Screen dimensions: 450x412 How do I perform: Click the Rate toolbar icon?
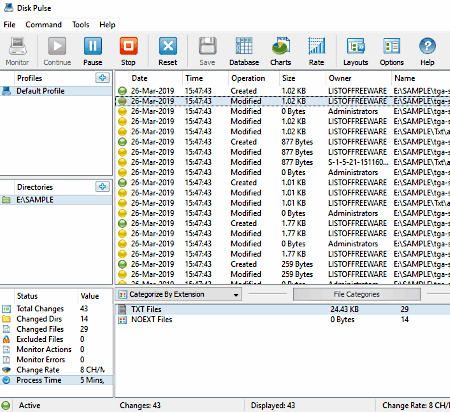point(316,46)
